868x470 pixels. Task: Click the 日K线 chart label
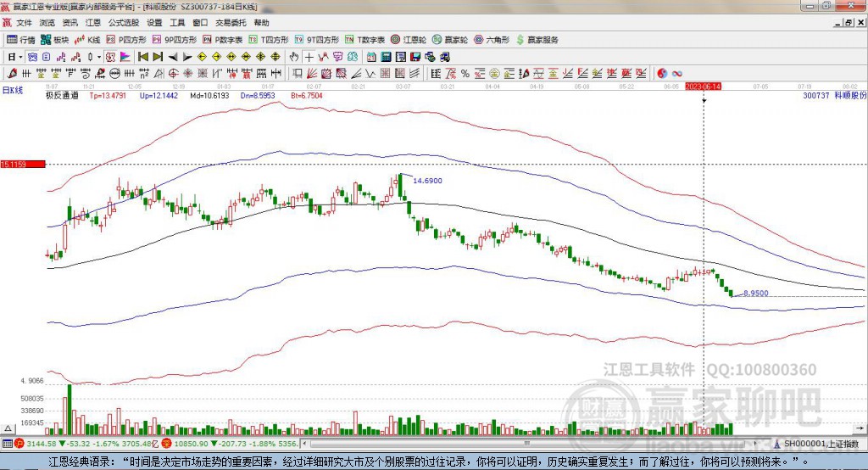tap(13, 90)
